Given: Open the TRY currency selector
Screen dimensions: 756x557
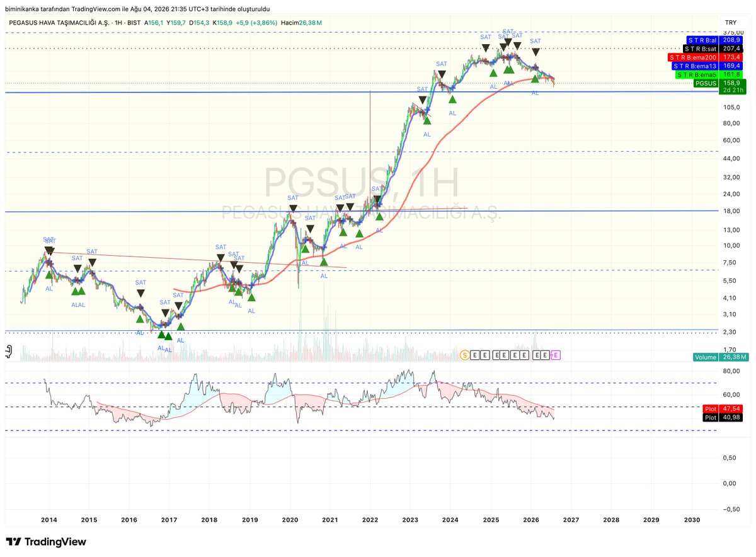Looking at the screenshot, I should point(731,22).
